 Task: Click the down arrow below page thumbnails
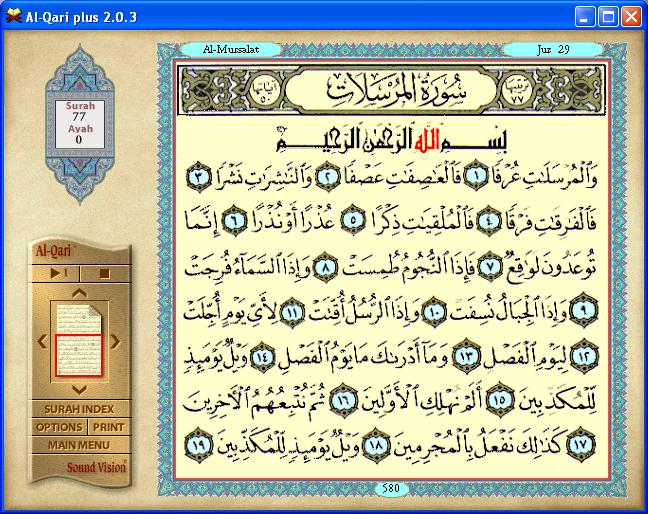click(x=79, y=389)
